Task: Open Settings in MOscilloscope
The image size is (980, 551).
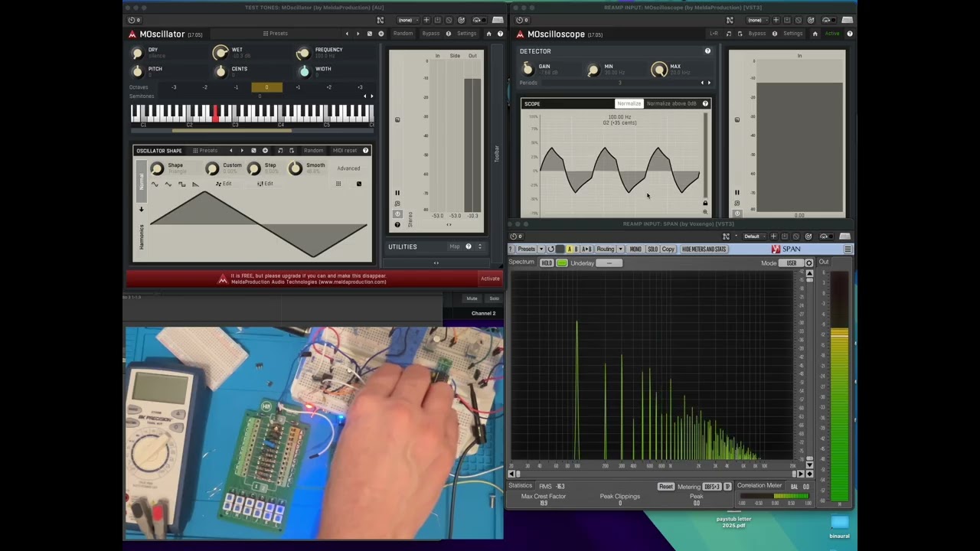Action: tap(793, 34)
